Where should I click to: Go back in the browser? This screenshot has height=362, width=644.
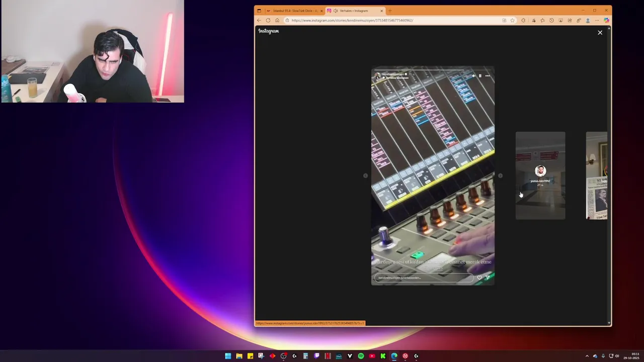(x=259, y=21)
